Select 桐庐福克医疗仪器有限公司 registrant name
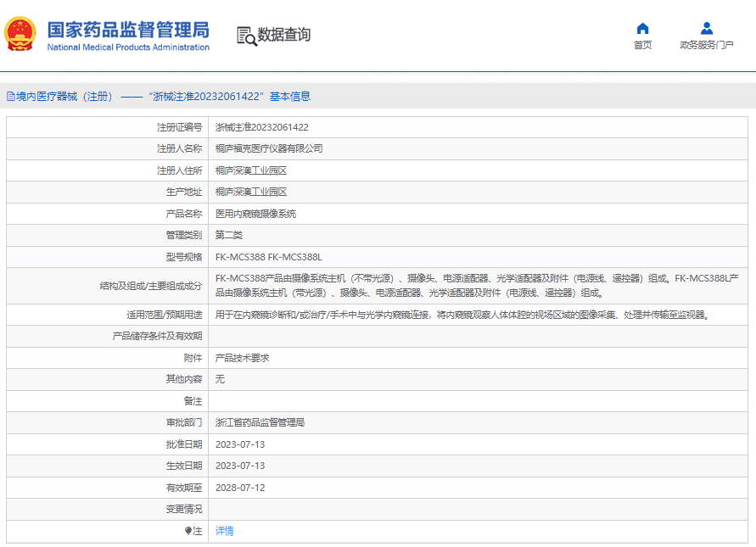The width and height of the screenshot is (756, 547). 269,148
